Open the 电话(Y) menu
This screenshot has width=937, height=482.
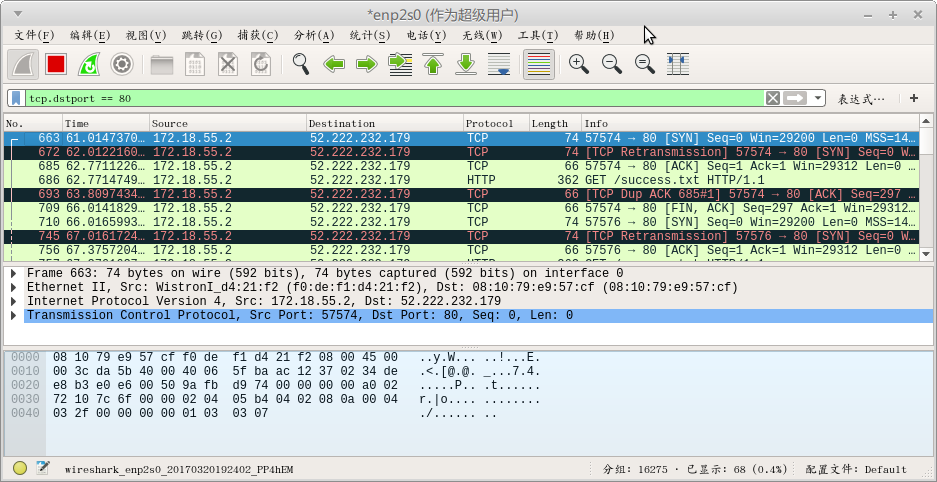427,35
